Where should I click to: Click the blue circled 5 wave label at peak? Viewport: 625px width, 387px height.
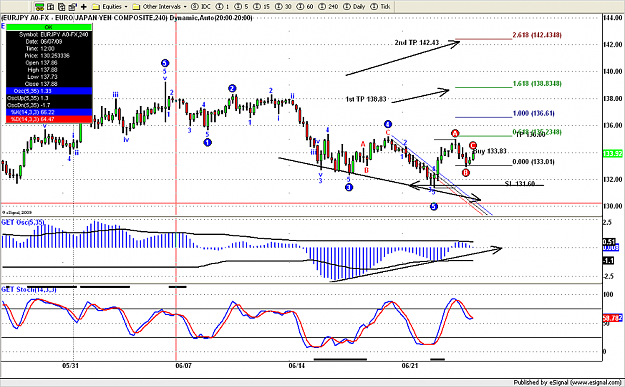tap(165, 63)
